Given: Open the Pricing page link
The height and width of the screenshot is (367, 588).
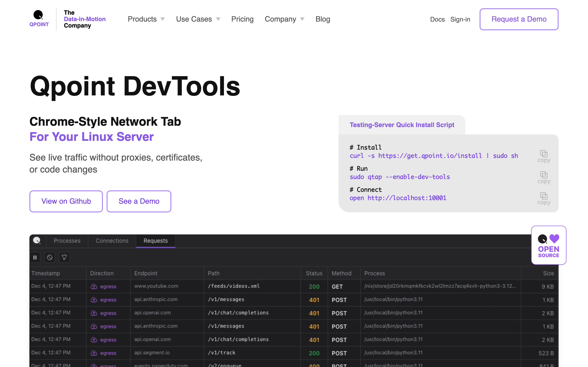Looking at the screenshot, I should 242,19.
